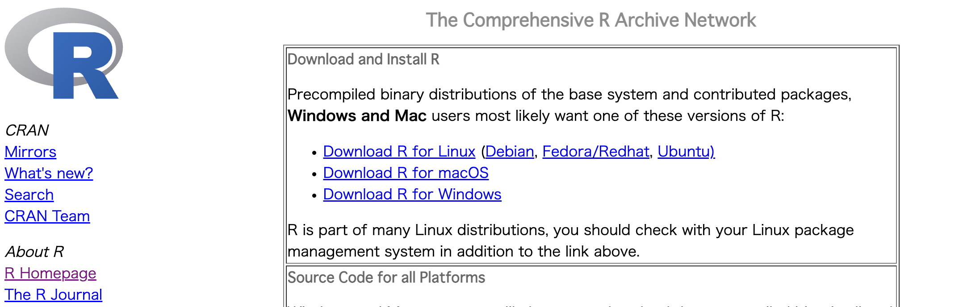Click the About R sidebar heading
The image size is (980, 307).
click(34, 252)
